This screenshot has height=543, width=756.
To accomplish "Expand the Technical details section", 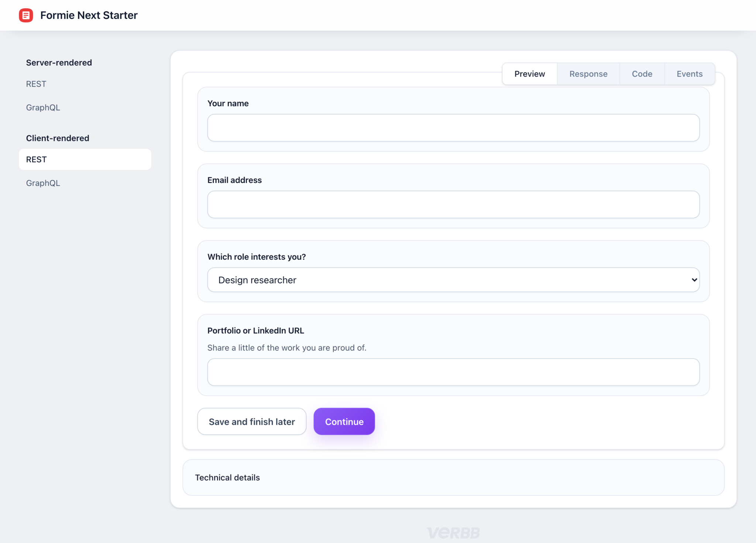I will (x=453, y=478).
